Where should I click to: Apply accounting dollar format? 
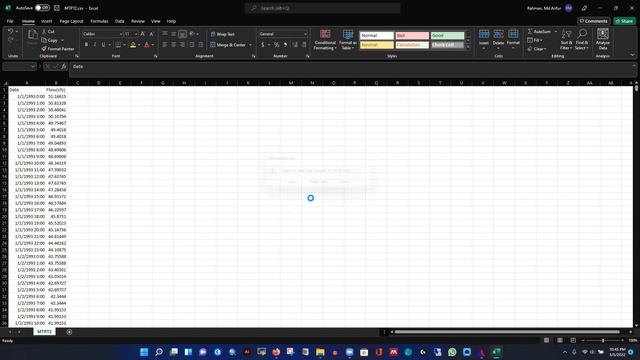(263, 44)
